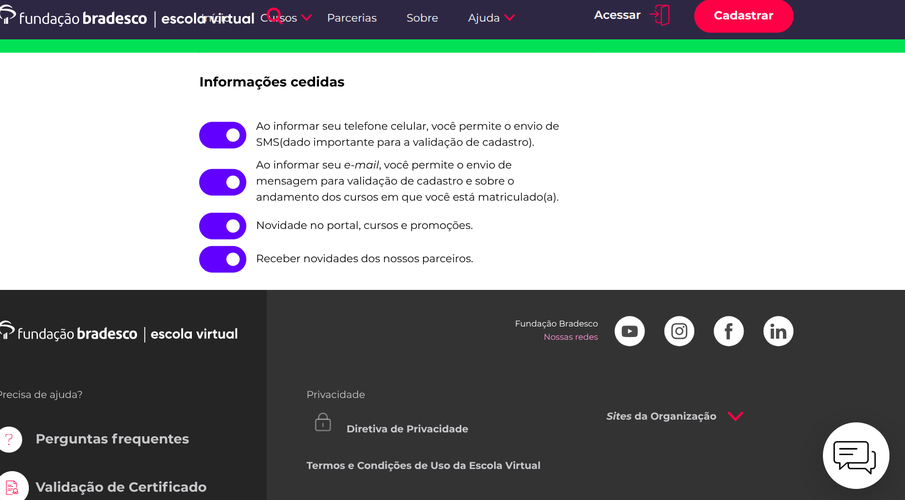Screen dimensions: 905x500
Task: Click the Cadastrar button
Action: coord(743,16)
